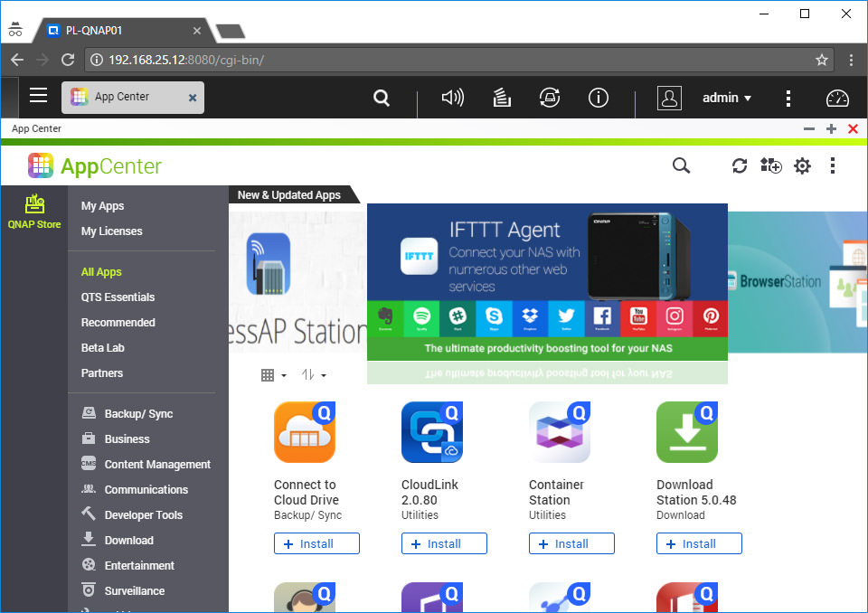Reload the browser page
Screen dimensions: 868x613
68,60
